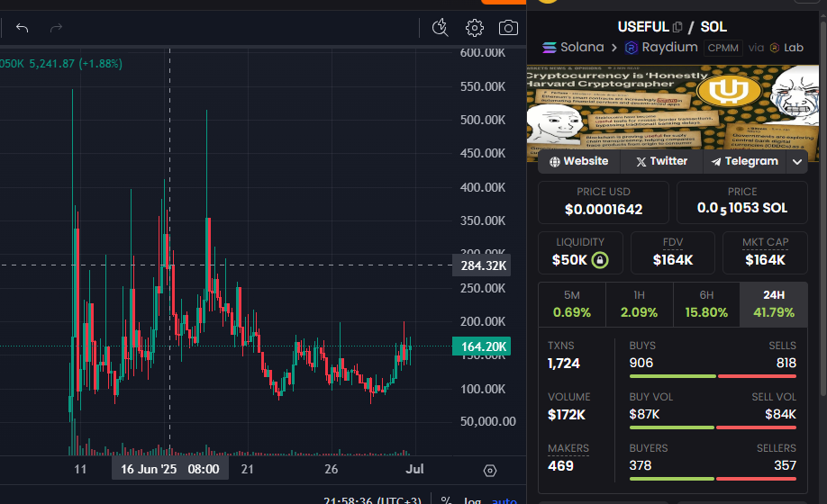Undo the last chart action
The image size is (827, 504).
point(23,27)
